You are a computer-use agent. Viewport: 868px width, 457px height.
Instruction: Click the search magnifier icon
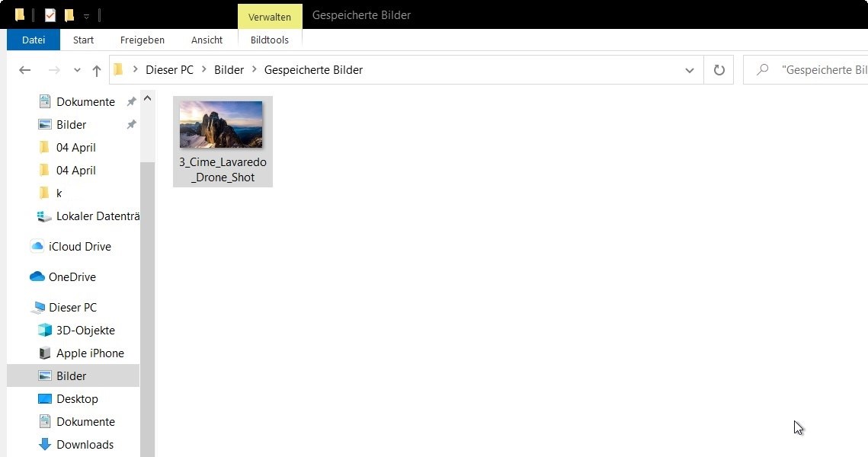pos(762,70)
